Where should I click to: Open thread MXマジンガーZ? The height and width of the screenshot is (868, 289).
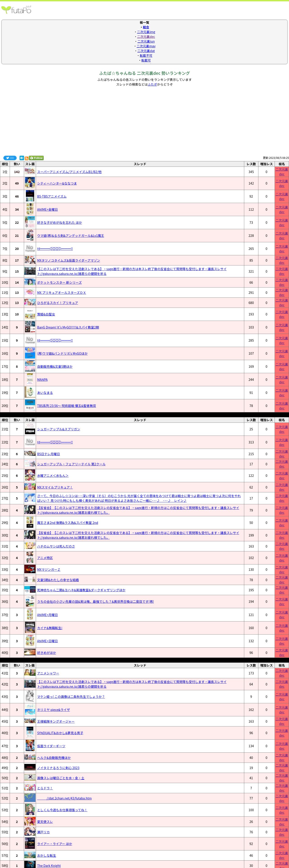tap(49, 570)
